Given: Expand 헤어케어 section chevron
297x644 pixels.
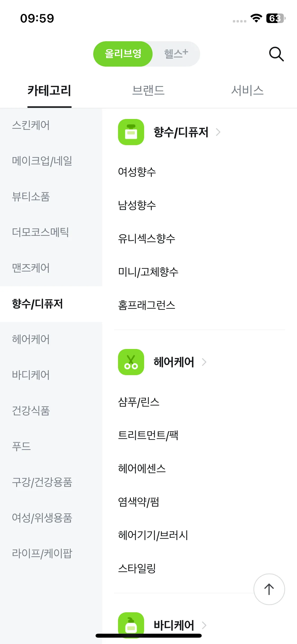Looking at the screenshot, I should tap(204, 362).
